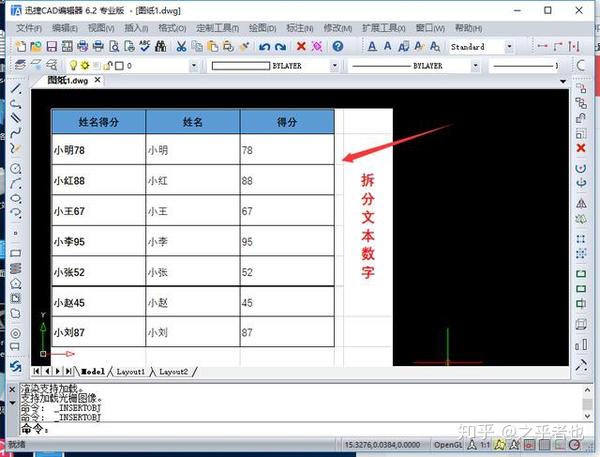Redo with the forward arrow icon

pyautogui.click(x=280, y=46)
